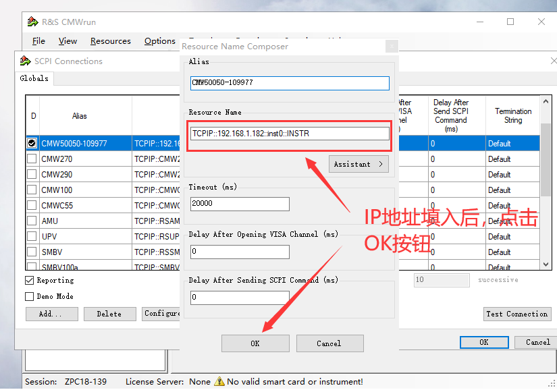The image size is (557, 392).
Task: Enable the Demo Mode checkbox
Action: coord(30,296)
